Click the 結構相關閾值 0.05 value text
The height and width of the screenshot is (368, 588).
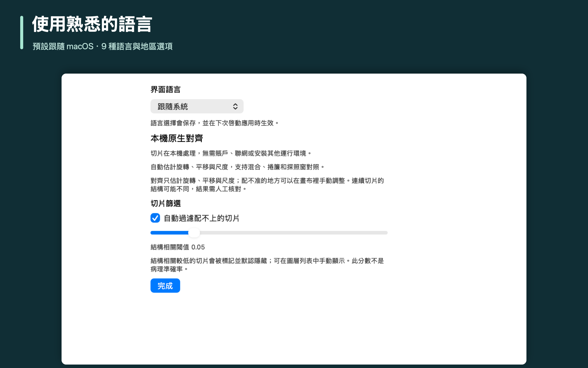pyautogui.click(x=178, y=247)
